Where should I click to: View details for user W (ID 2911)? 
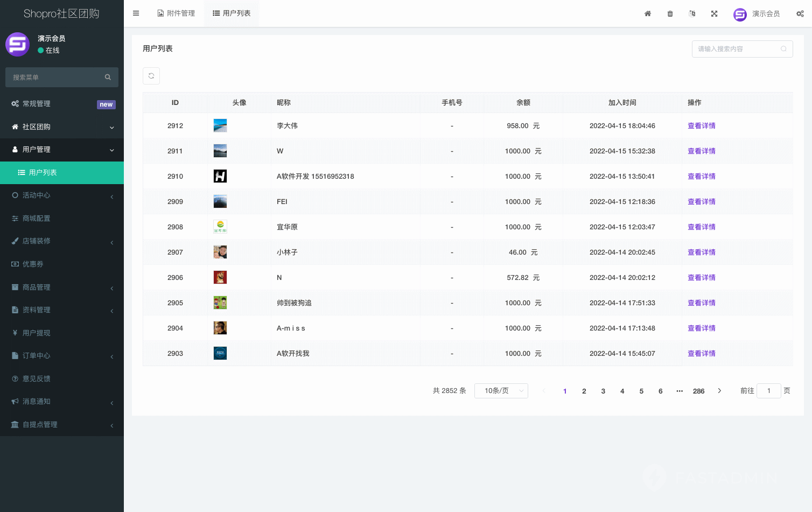click(x=701, y=151)
